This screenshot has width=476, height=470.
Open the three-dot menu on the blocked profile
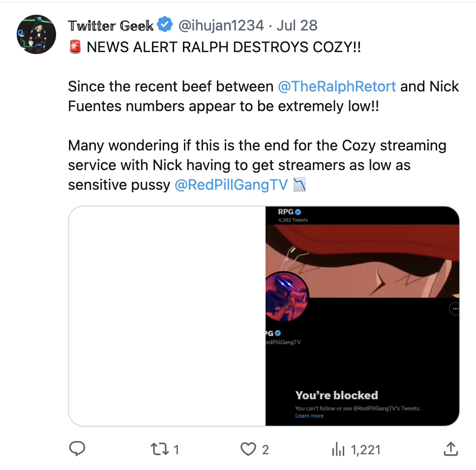click(x=455, y=309)
